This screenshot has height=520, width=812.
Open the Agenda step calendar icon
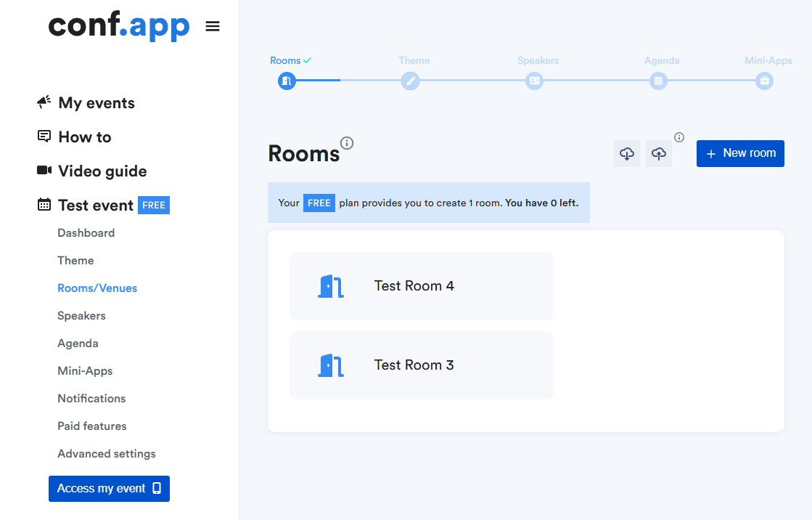click(658, 81)
